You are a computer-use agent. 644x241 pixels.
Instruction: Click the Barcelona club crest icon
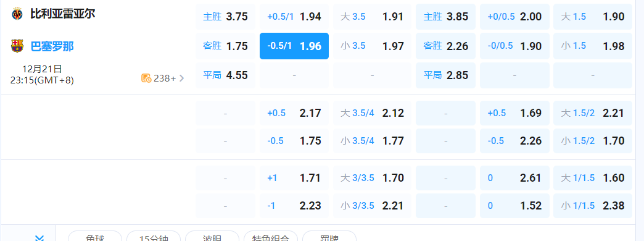click(x=17, y=46)
